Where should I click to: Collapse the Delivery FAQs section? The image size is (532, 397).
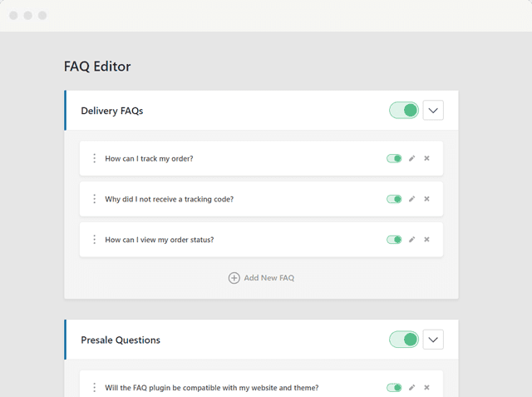[433, 111]
